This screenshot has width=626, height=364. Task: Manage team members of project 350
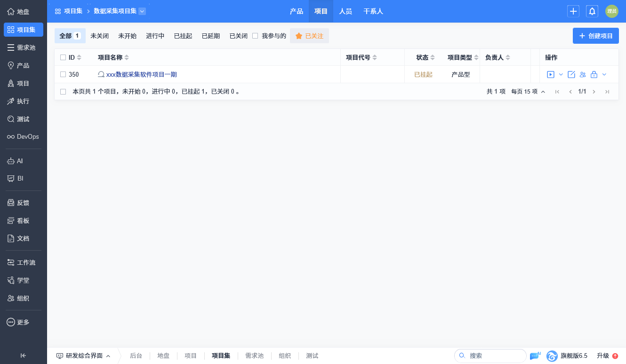(583, 74)
